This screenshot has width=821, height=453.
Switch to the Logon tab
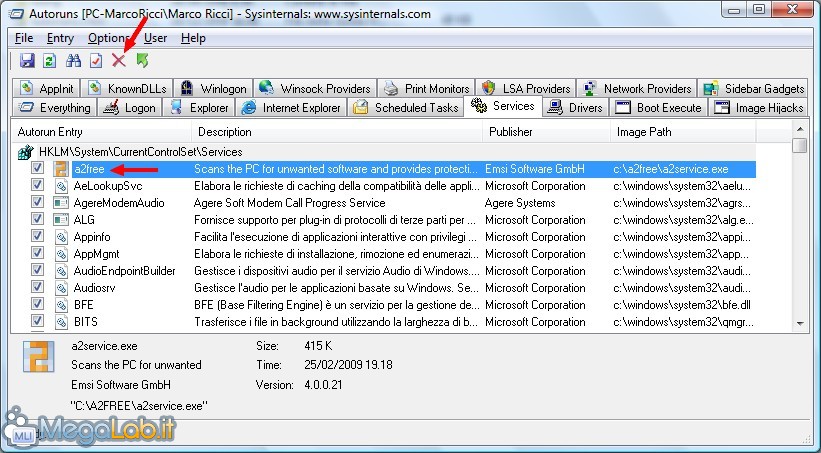(129, 108)
